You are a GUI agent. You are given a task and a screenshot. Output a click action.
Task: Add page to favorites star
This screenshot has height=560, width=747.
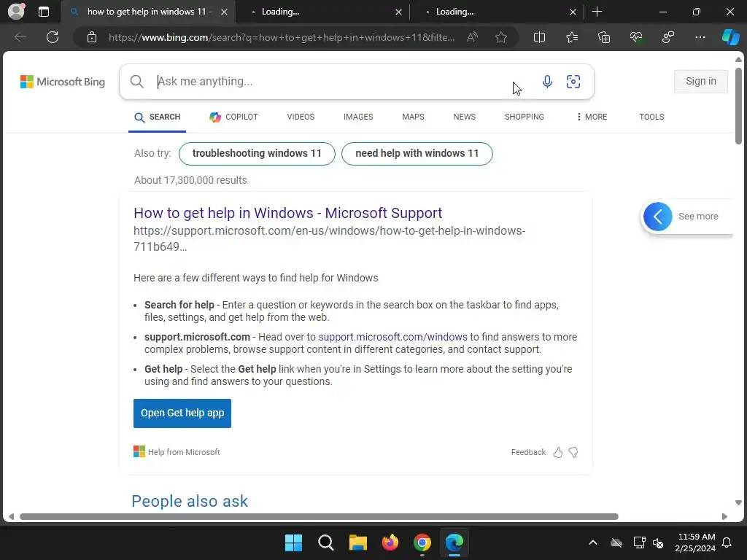pyautogui.click(x=500, y=37)
